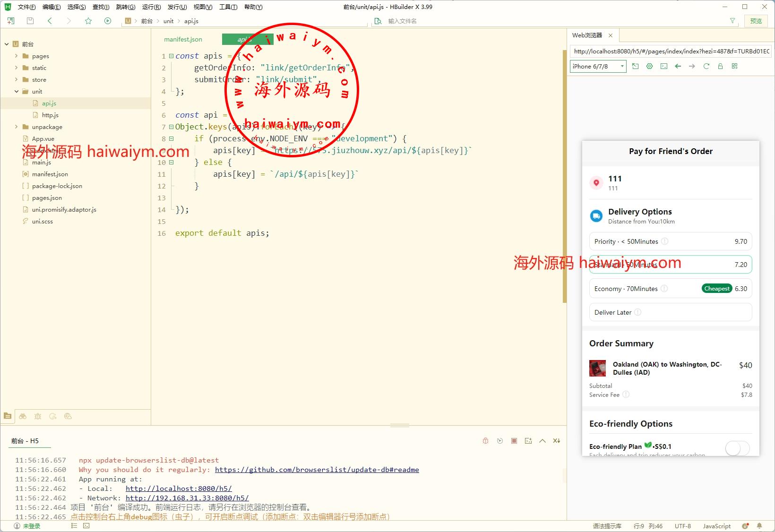The image size is (775, 532).
Task: Open the search binoculars panel in sidebar
Action: coord(23,416)
